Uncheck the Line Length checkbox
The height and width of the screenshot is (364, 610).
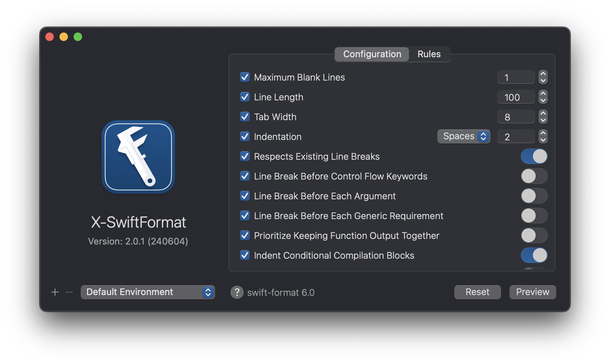click(x=245, y=97)
